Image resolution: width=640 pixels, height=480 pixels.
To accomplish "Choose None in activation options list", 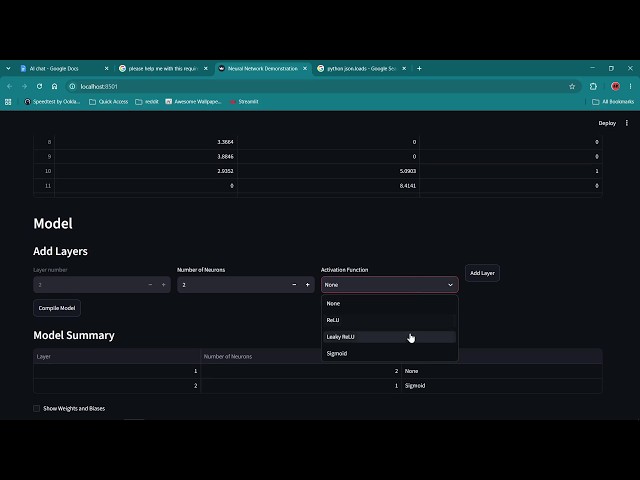I will pos(389,303).
